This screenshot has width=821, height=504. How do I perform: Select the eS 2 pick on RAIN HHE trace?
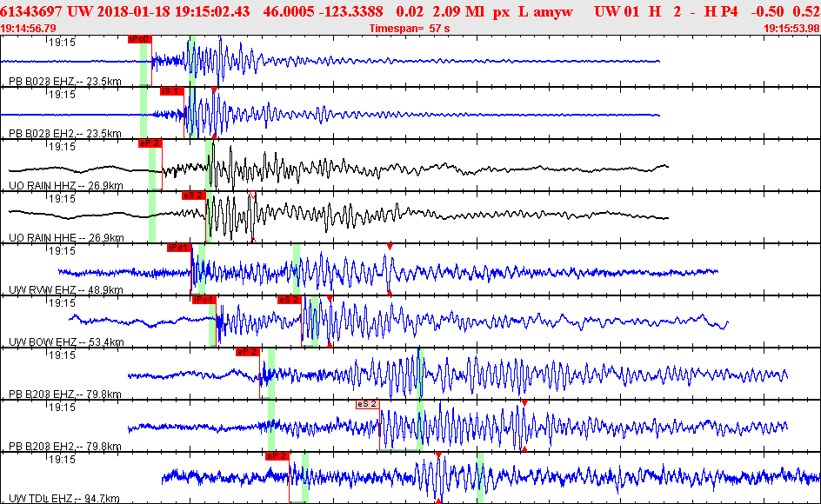point(193,196)
